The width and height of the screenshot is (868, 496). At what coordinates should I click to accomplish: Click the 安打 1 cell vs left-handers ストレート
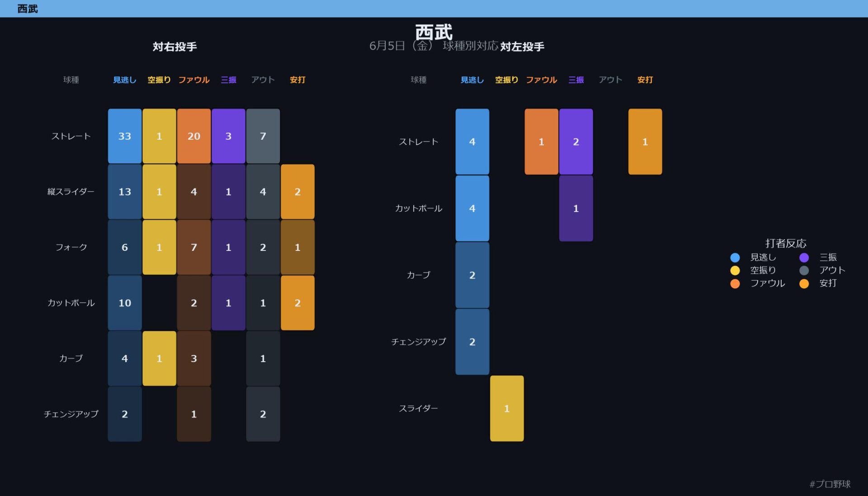tap(645, 142)
